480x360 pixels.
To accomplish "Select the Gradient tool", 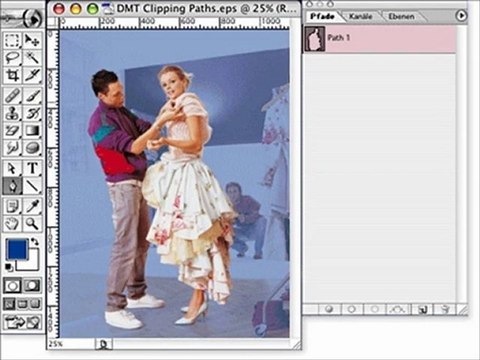I will tap(32, 131).
